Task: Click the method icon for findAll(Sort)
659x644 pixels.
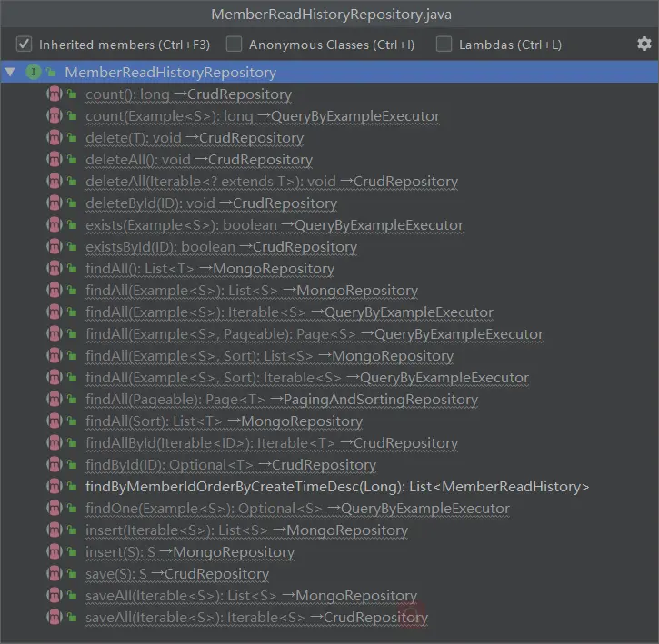Action: [55, 421]
